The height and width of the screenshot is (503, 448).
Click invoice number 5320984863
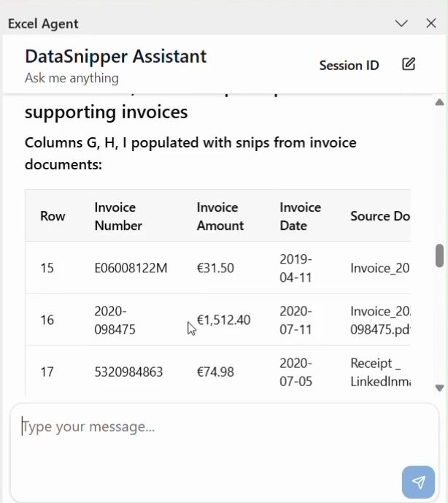[x=128, y=372]
